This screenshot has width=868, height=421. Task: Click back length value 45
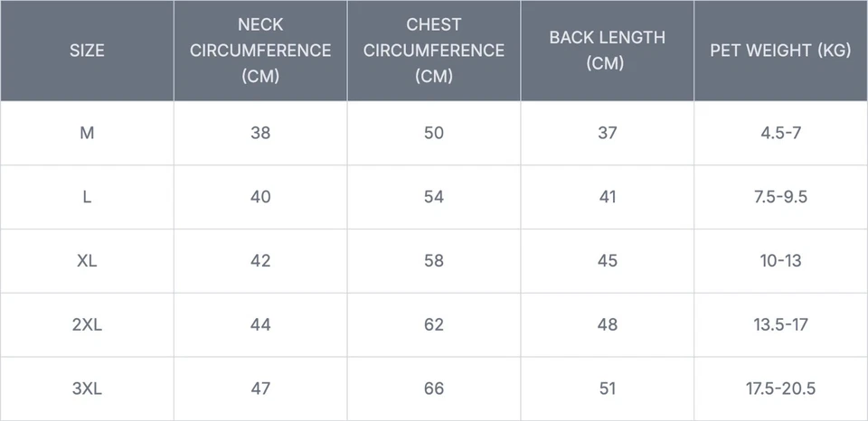607,261
